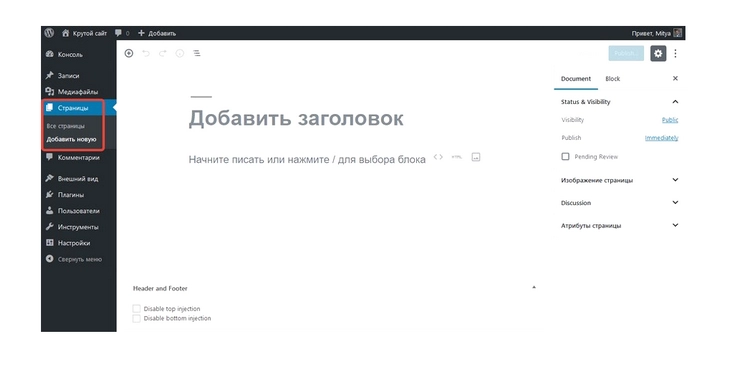
Task: Switch to Block tab
Action: coord(613,79)
